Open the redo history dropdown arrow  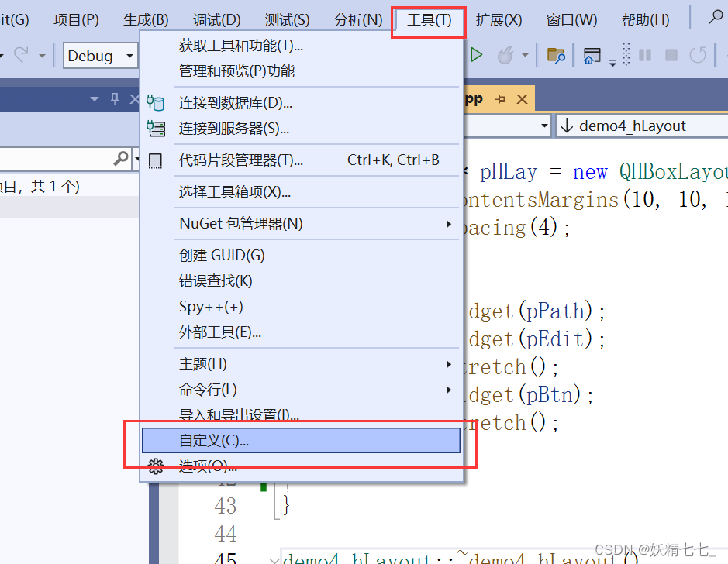pyautogui.click(x=42, y=56)
